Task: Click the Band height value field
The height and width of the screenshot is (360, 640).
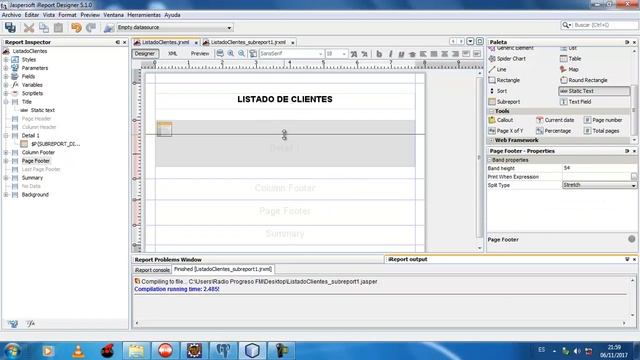Action: (599, 168)
